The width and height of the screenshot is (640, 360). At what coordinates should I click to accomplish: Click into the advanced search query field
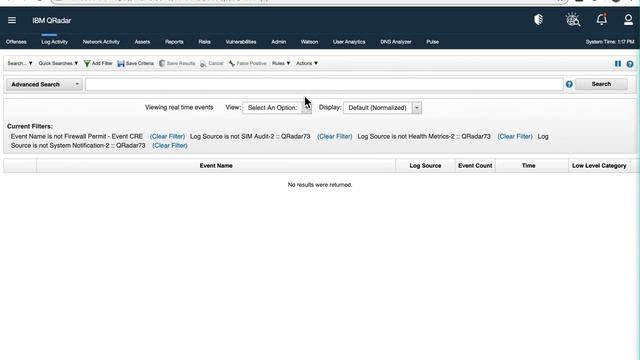[x=324, y=84]
